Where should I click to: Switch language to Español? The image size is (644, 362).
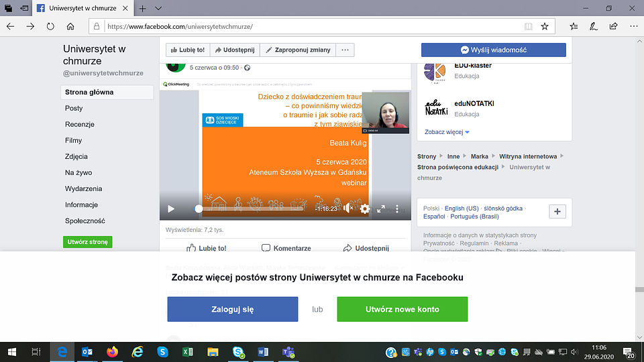pos(434,217)
